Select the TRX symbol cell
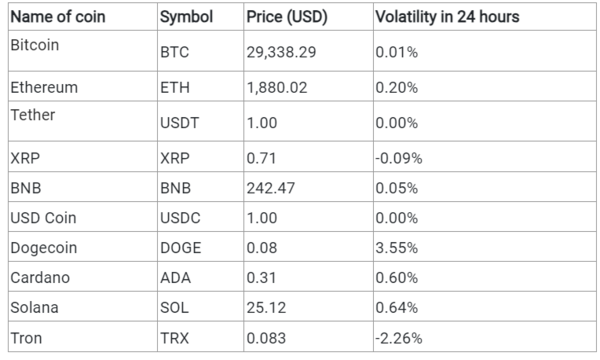The width and height of the screenshot is (600, 360). [x=201, y=337]
